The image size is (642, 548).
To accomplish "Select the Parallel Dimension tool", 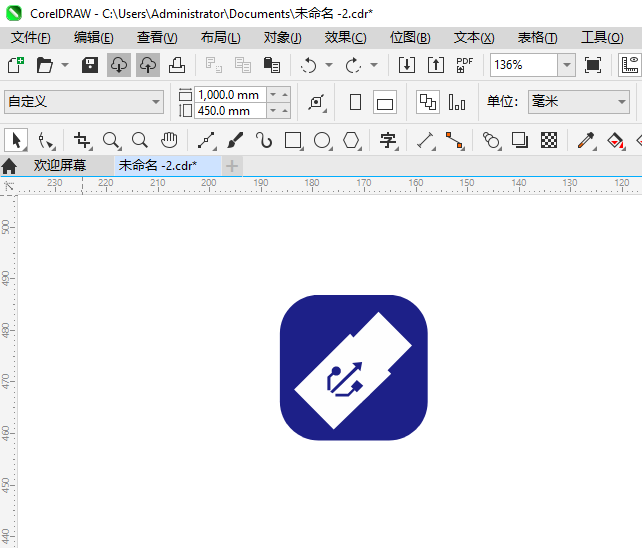I will click(x=425, y=140).
